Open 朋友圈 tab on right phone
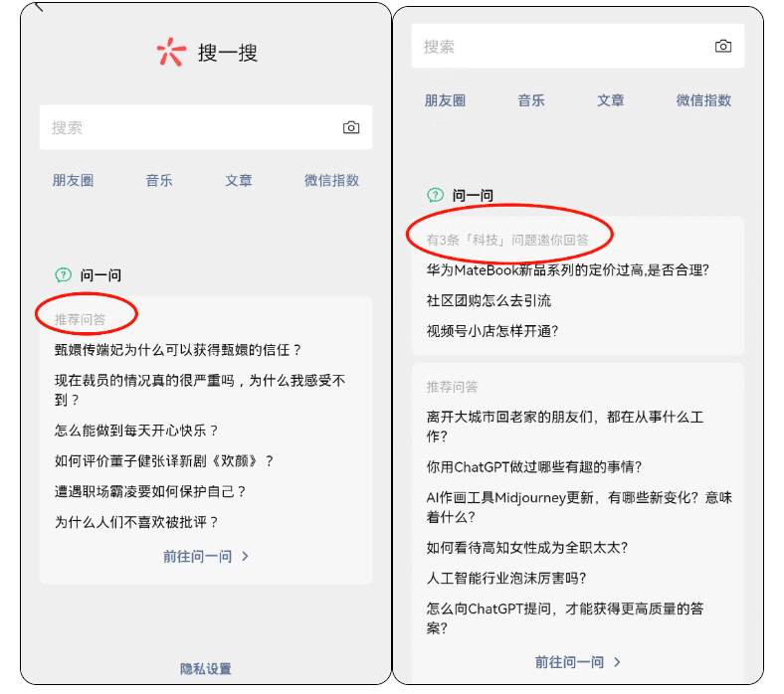The height and width of the screenshot is (694, 784). click(x=445, y=100)
